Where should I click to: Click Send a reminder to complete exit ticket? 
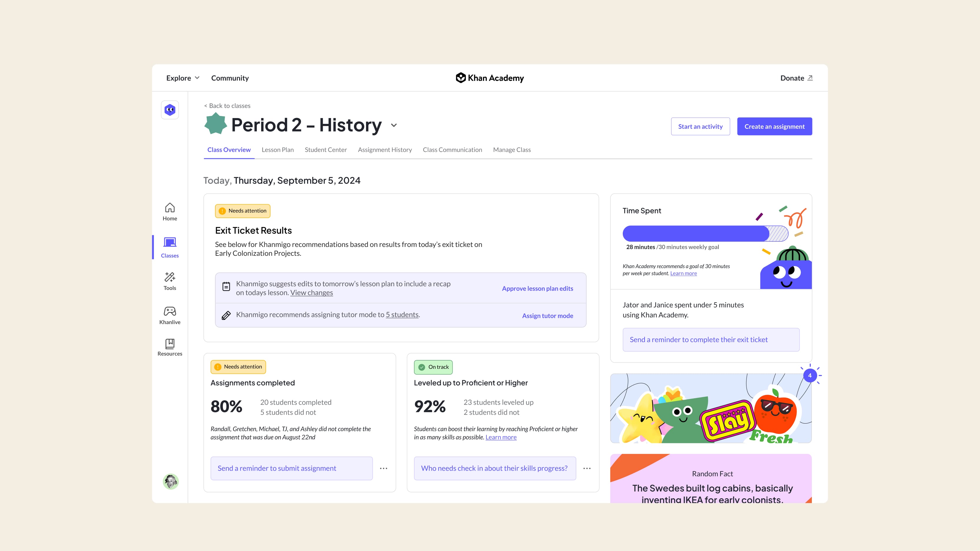pos(711,339)
